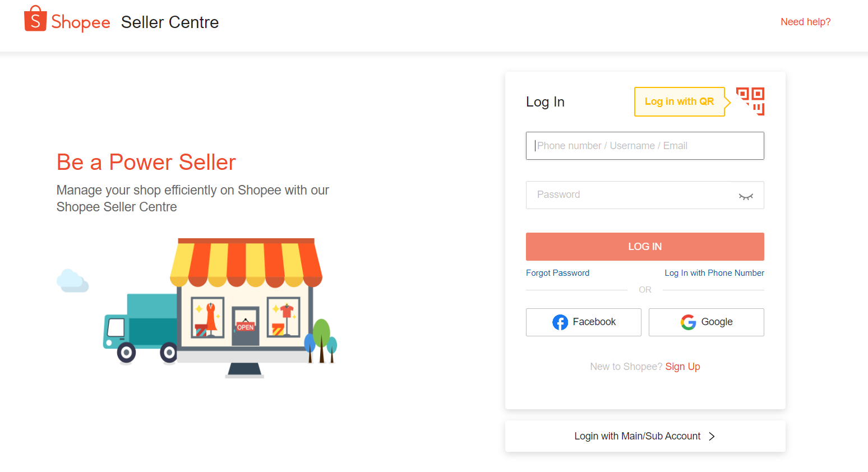Click the Shopee wordmark text logo
This screenshot has height=472, width=868.
tap(81, 22)
